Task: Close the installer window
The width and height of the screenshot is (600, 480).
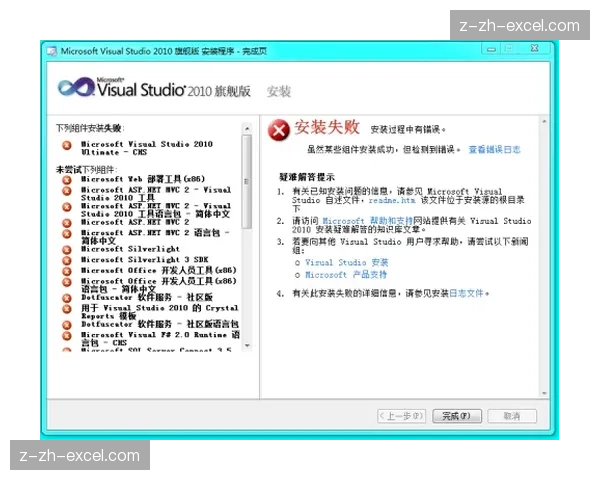Action: 535,49
